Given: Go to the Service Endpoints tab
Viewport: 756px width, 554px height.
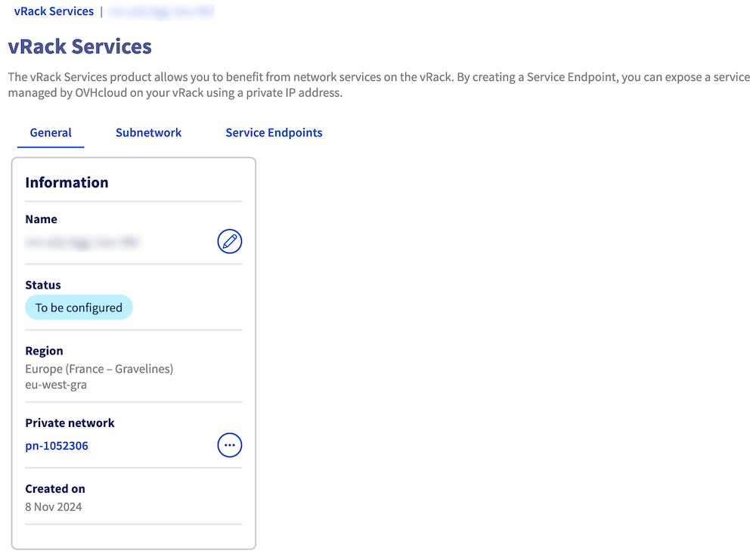Looking at the screenshot, I should [274, 133].
